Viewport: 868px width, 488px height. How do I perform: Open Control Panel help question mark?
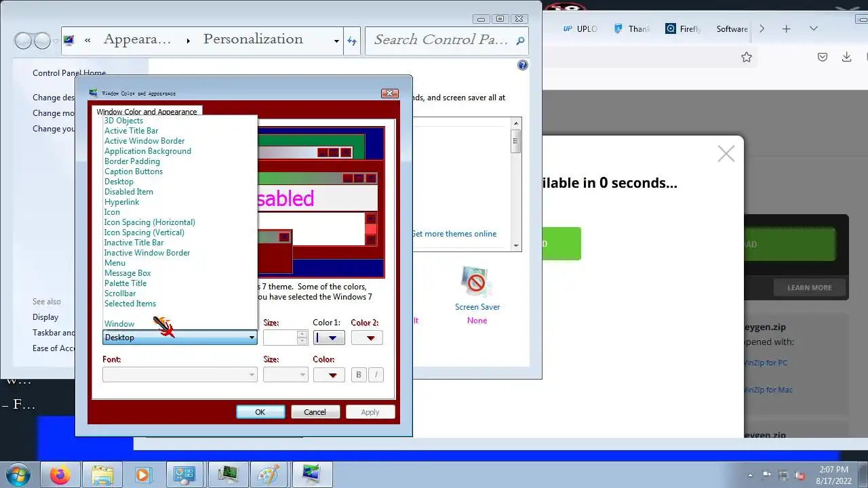pos(522,65)
